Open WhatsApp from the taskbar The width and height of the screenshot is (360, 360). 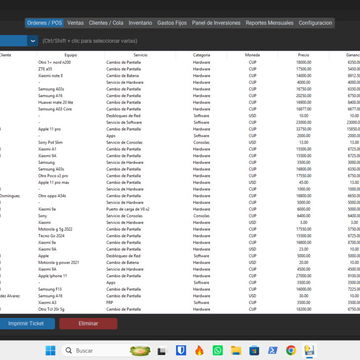click(x=218, y=350)
